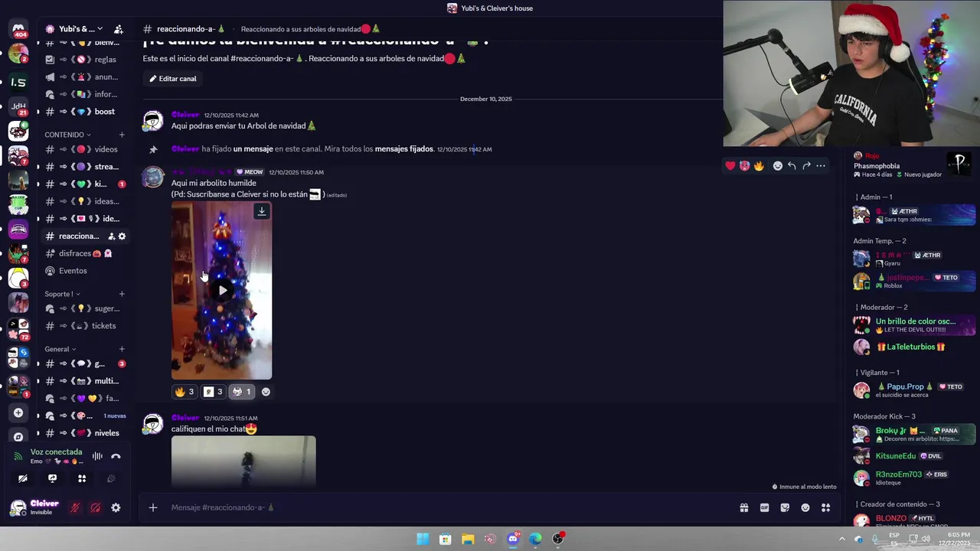
Task: Collapse the General category
Action: [60, 349]
